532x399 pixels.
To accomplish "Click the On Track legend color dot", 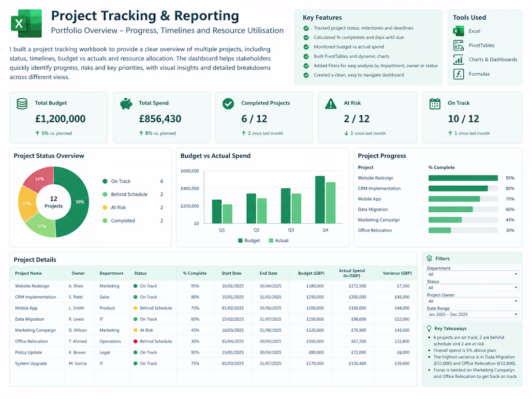I will click(105, 181).
